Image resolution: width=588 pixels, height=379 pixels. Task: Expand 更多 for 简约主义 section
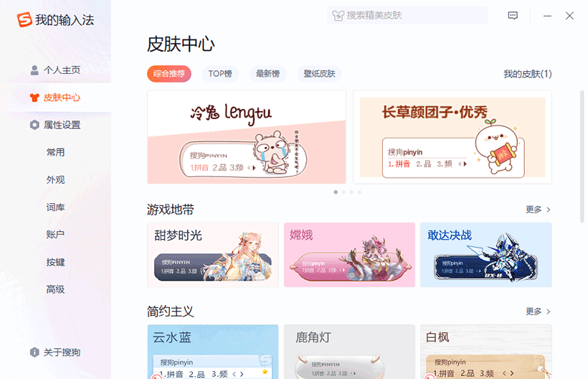coord(538,312)
